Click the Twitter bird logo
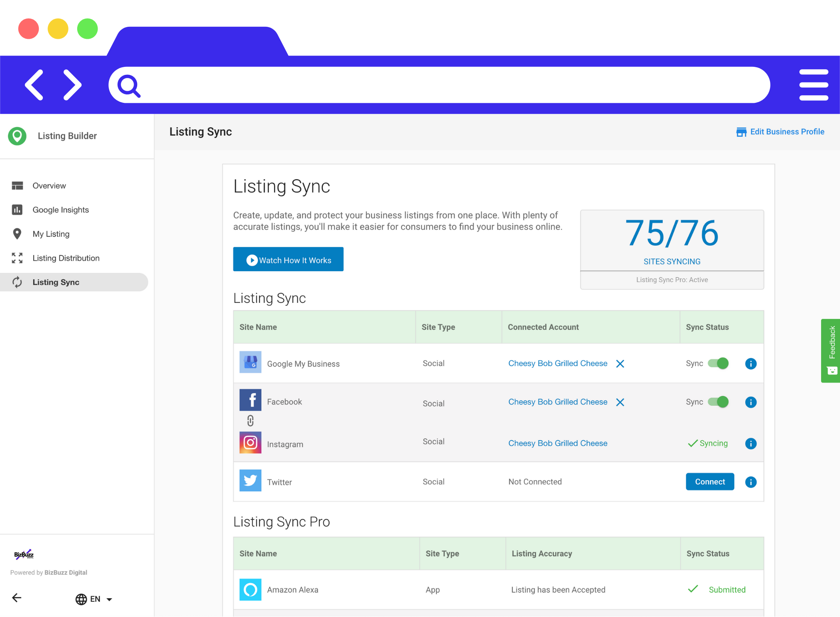This screenshot has width=840, height=617. 250,481
